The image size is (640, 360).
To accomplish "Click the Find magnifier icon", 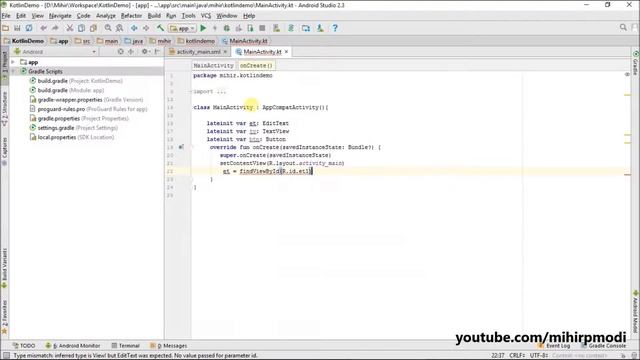I will 108,28.
